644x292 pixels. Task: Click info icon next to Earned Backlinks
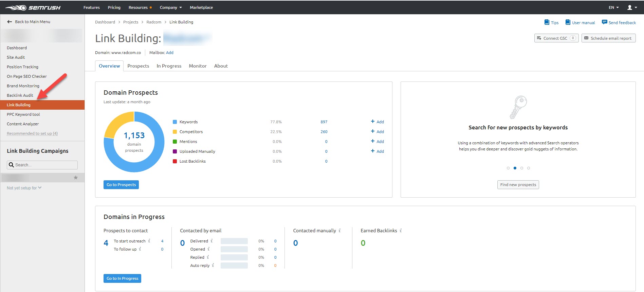(401, 231)
